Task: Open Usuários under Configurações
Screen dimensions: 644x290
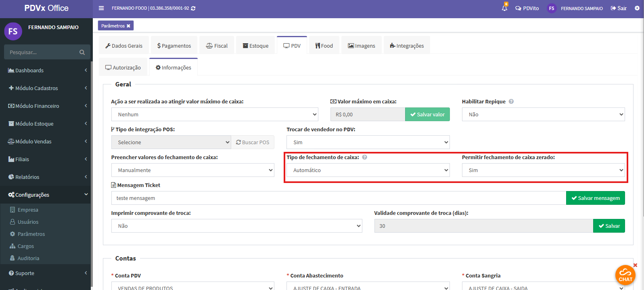Action: (x=28, y=222)
